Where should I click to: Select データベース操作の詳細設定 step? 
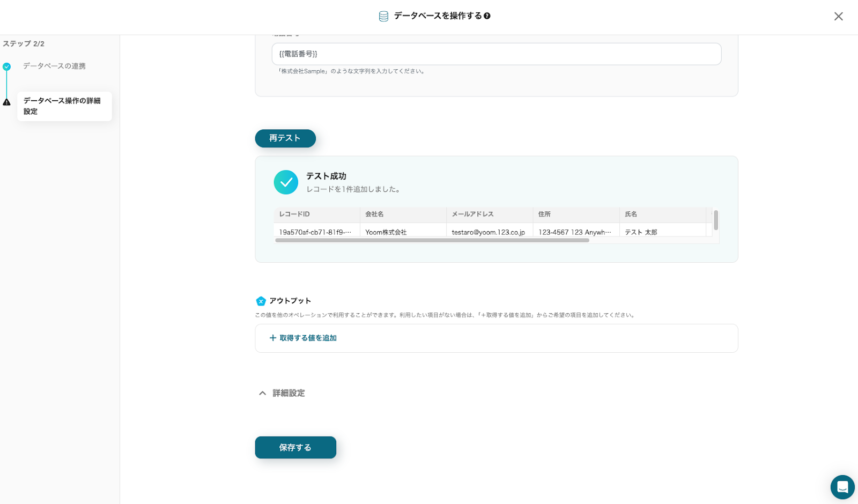coord(64,106)
